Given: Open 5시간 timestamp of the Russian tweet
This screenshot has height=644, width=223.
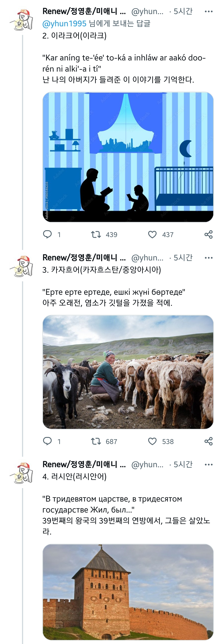Looking at the screenshot, I should [183, 464].
